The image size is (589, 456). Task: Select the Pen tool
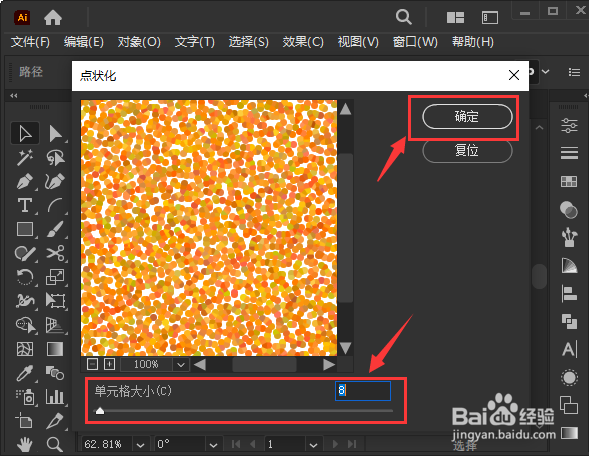click(x=25, y=181)
